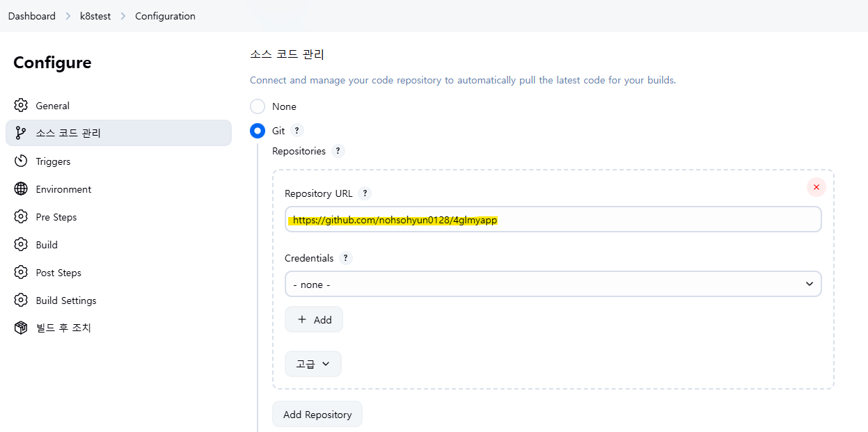Expand the 고급 advanced options
This screenshot has height=432, width=868.
click(x=313, y=364)
